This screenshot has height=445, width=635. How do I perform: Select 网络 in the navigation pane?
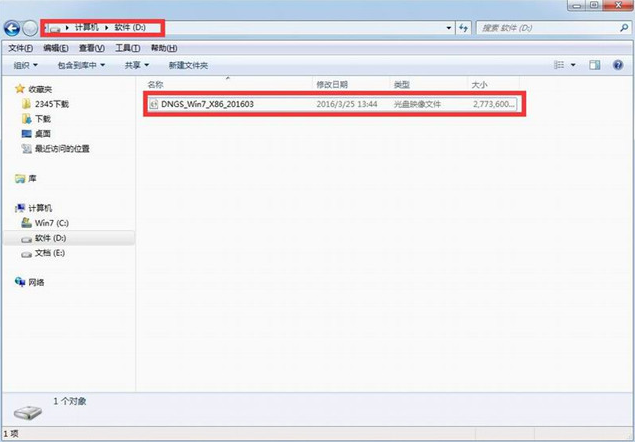tap(36, 282)
